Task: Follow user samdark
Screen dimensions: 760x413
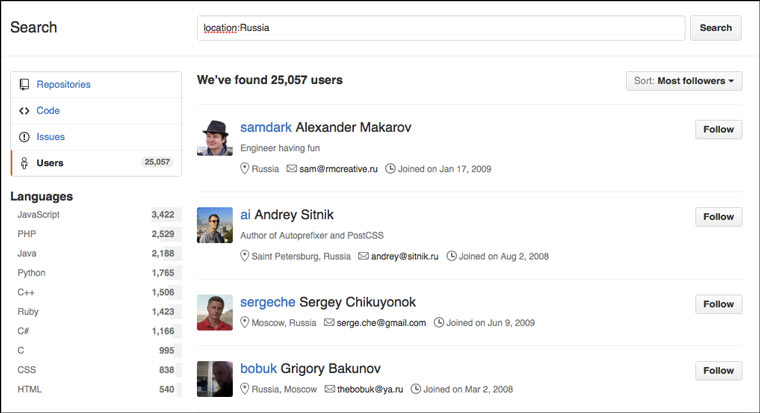Action: (x=718, y=129)
